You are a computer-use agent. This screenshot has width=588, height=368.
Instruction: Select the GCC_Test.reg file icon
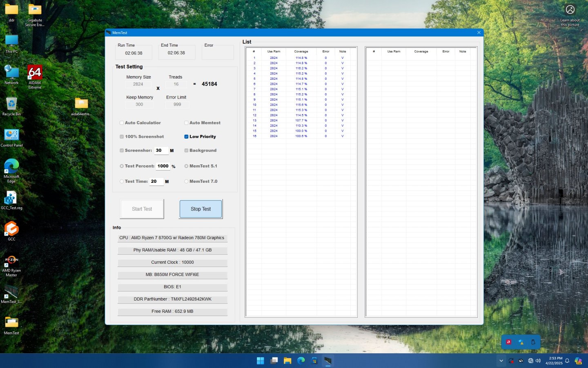[11, 200]
